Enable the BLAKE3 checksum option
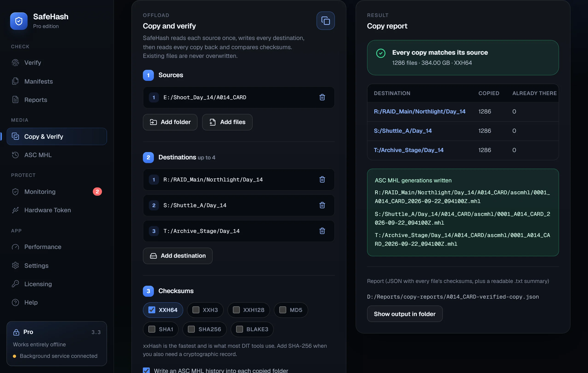The image size is (588, 373). [252, 329]
